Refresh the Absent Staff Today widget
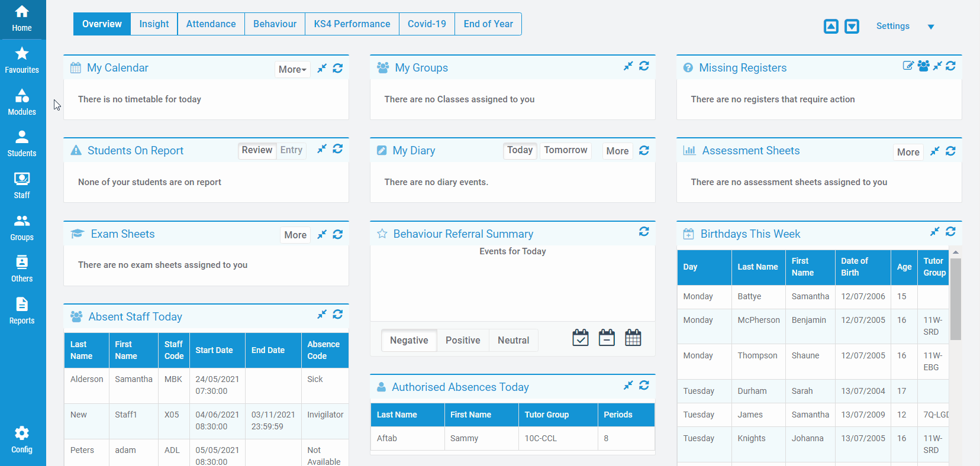 pyautogui.click(x=338, y=315)
